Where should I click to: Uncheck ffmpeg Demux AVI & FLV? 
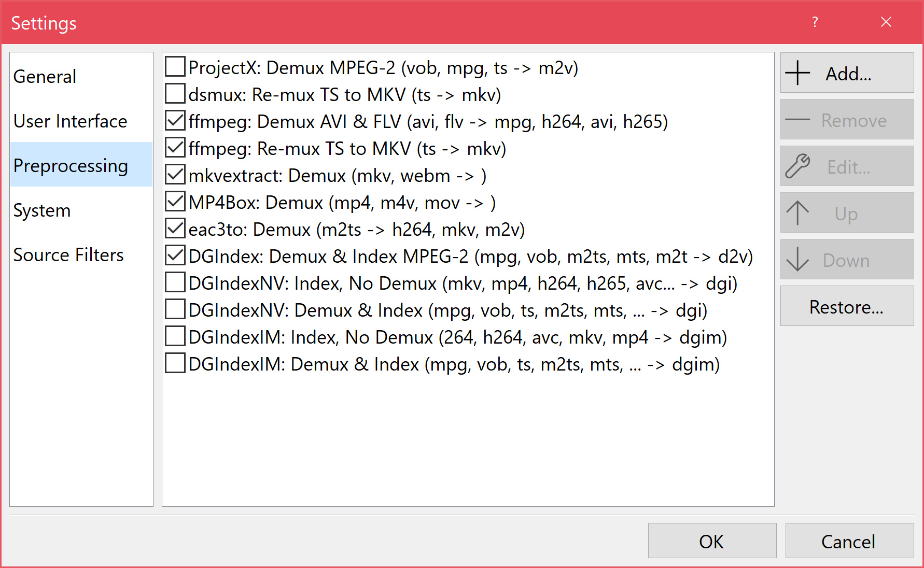click(175, 121)
